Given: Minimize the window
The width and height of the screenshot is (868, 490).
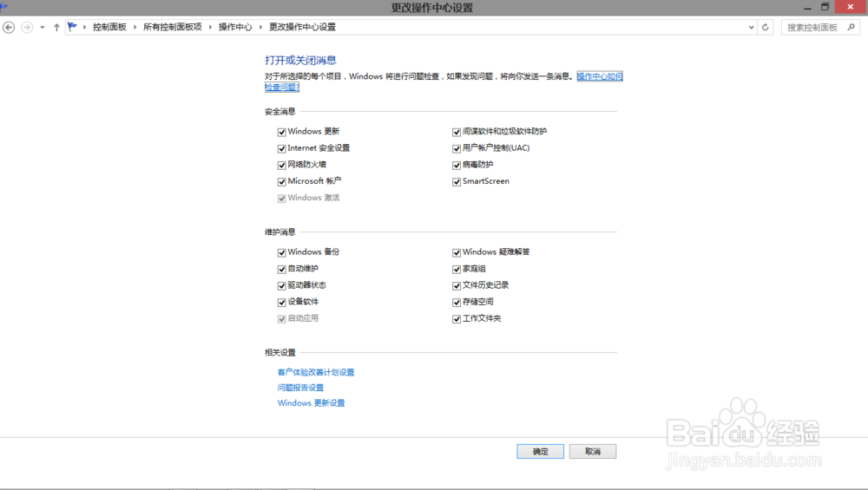Looking at the screenshot, I should pos(807,7).
